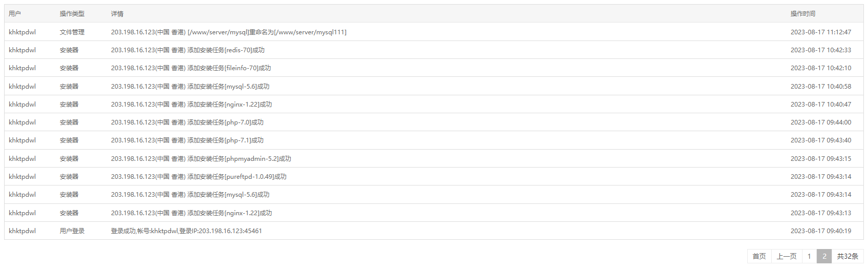
Task: Click timestamp 2023-08-17 11:12:47
Action: click(x=821, y=32)
